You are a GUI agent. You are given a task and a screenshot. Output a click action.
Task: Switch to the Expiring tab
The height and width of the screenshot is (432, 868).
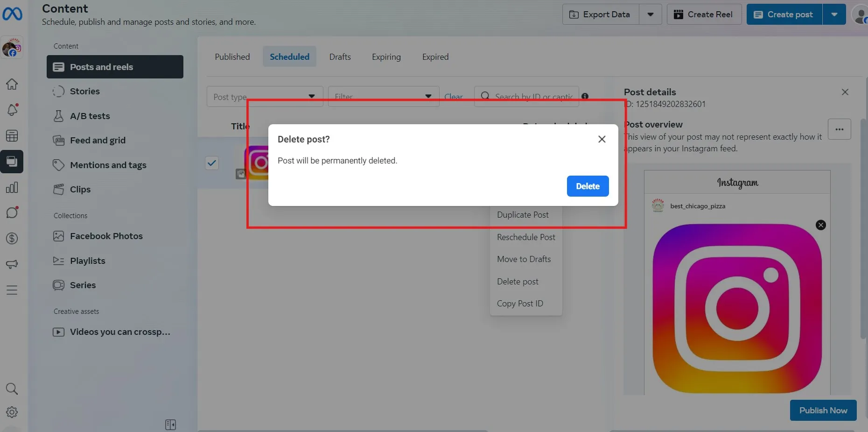click(386, 57)
